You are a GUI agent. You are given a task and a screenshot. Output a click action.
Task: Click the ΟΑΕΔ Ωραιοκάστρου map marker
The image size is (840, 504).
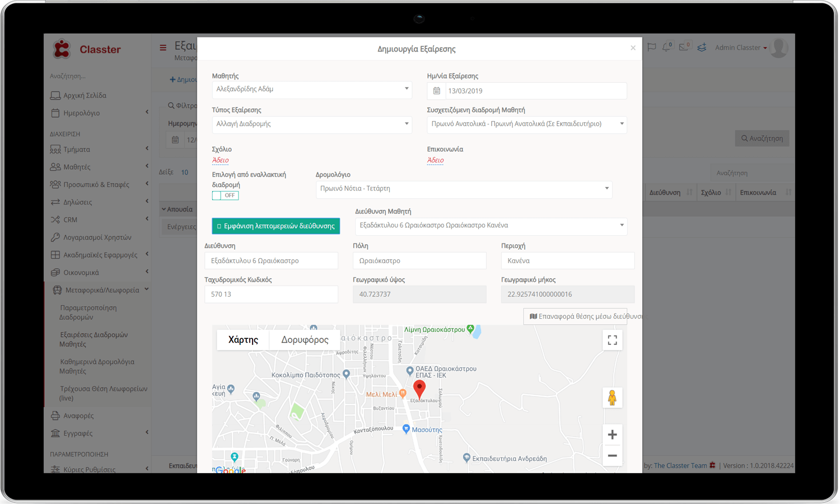click(410, 371)
